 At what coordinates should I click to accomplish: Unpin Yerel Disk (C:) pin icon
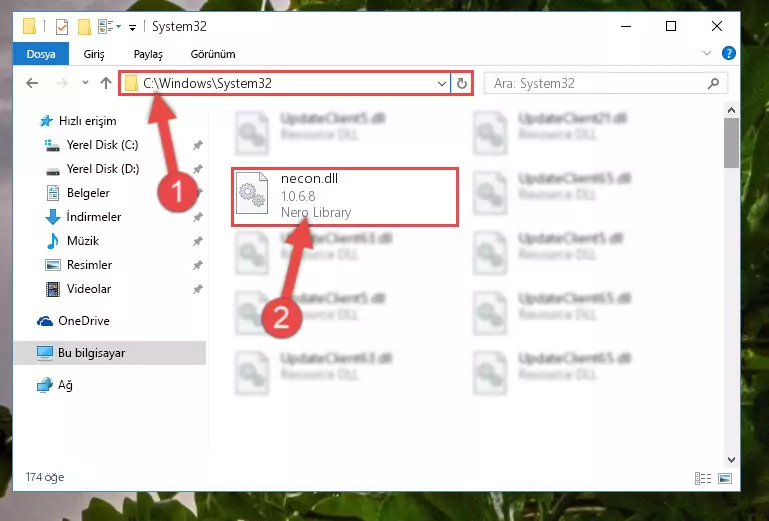(x=197, y=145)
